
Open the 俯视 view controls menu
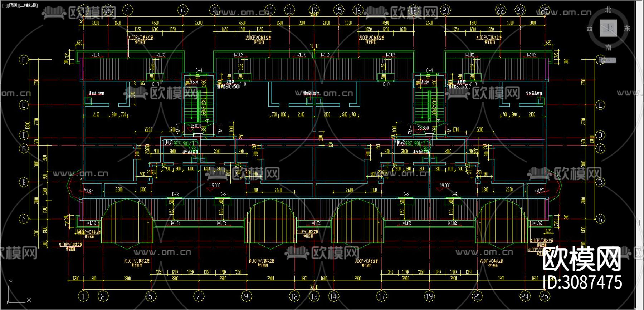13,5
